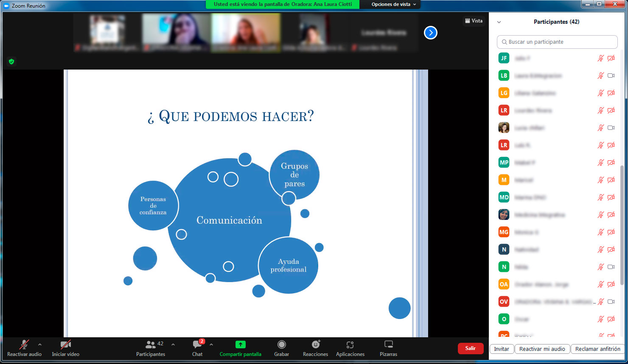This screenshot has height=364, width=628.
Task: Expand the arrow next to Chat
Action: coord(211,344)
